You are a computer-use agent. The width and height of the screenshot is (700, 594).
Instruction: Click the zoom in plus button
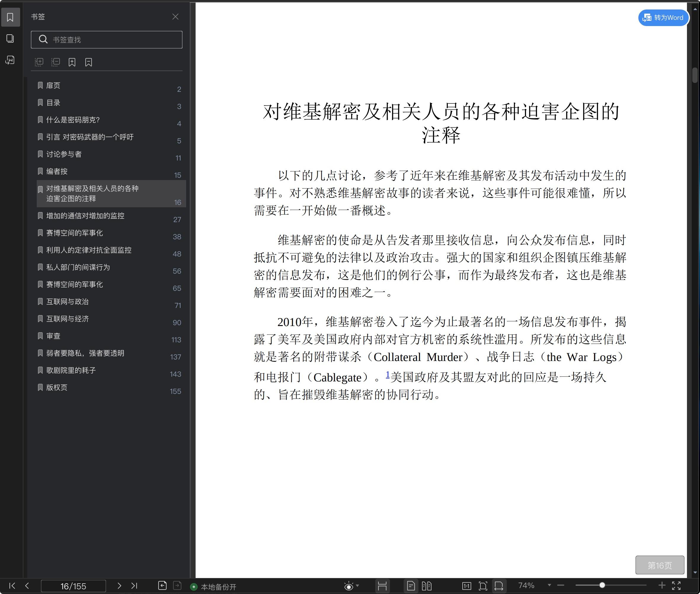point(662,585)
